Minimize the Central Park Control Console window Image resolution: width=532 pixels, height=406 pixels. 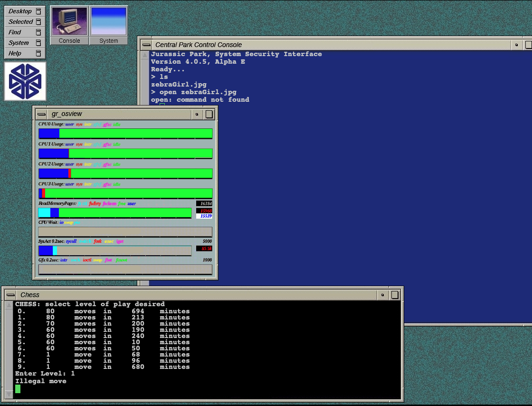(516, 45)
